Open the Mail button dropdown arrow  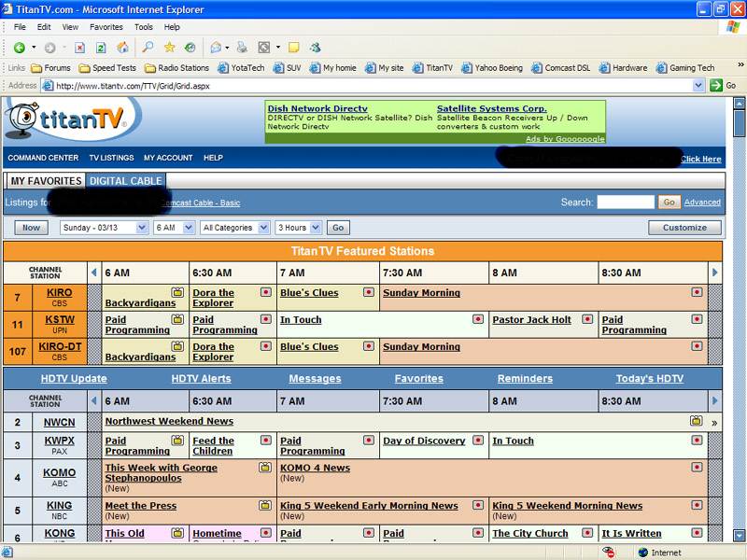click(227, 48)
